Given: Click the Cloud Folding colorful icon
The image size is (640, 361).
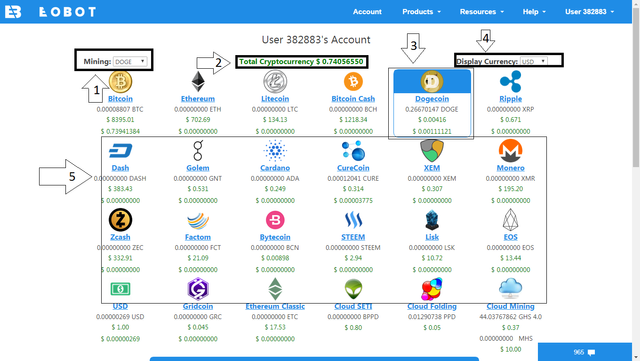Looking at the screenshot, I should (432, 289).
